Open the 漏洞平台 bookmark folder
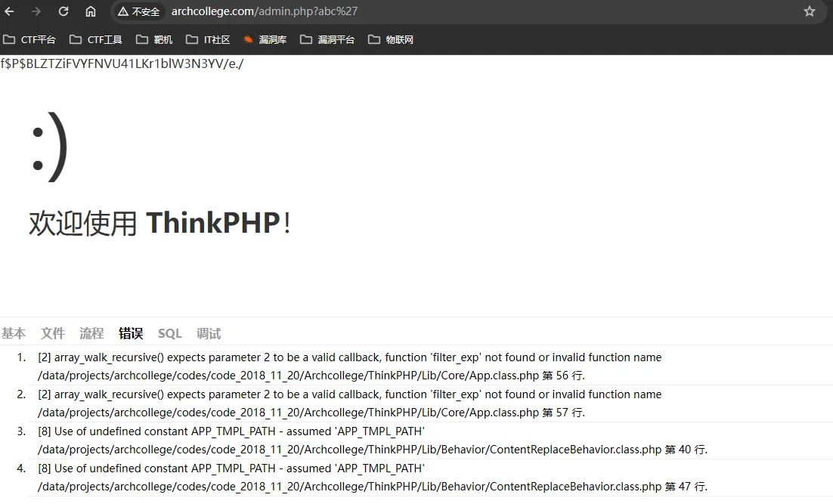Viewport: 833px width, 504px height. (x=327, y=39)
